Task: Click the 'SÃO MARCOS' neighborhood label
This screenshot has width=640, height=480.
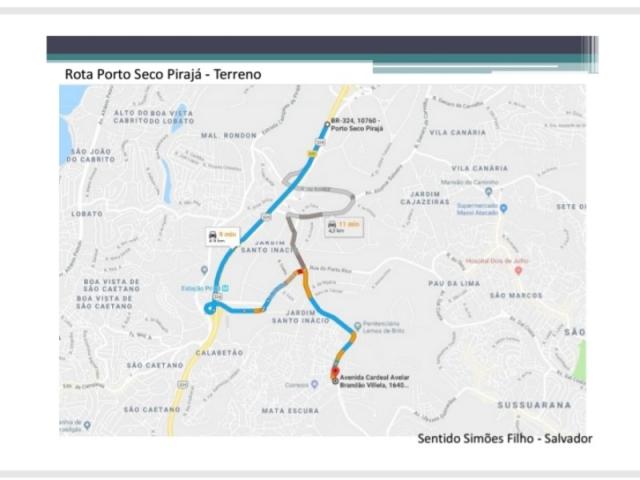Action: (x=516, y=295)
